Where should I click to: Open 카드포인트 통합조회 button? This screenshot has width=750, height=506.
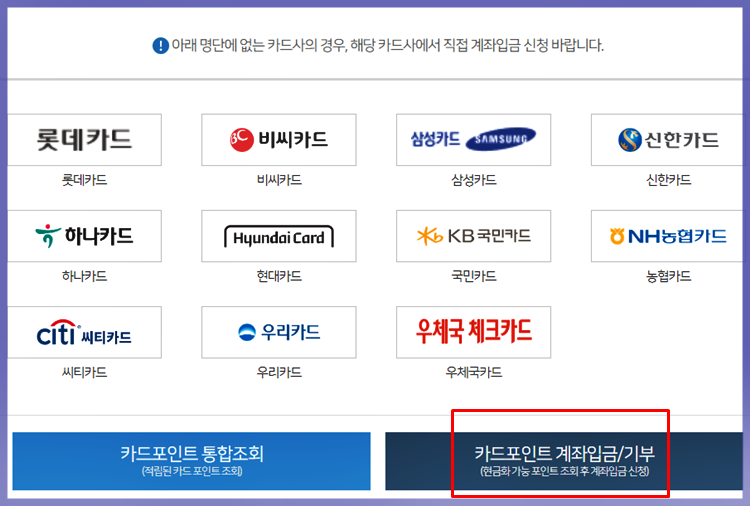coord(191,461)
